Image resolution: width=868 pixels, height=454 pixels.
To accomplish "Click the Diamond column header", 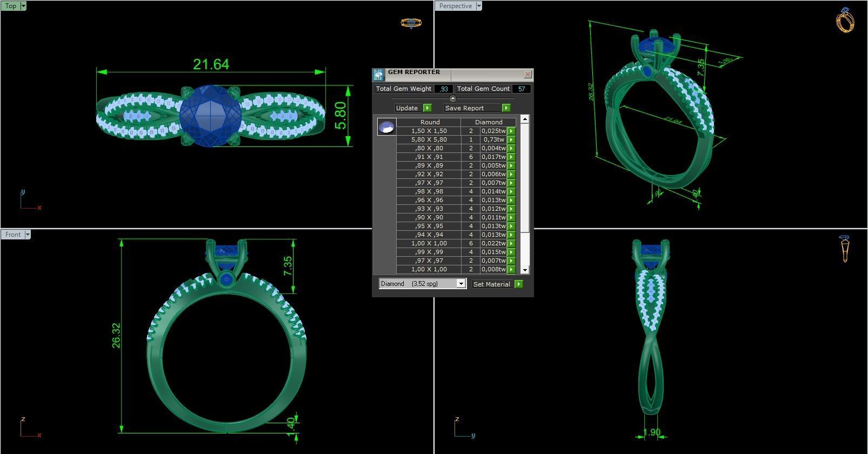I will click(x=489, y=122).
